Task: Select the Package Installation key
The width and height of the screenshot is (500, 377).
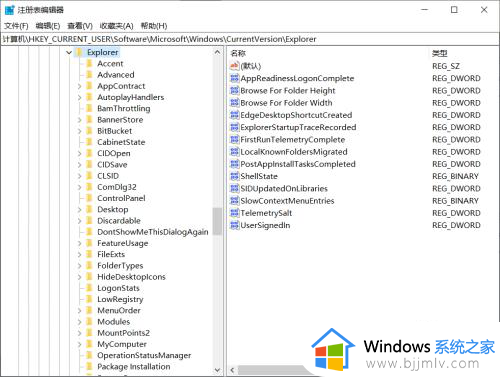Action: 133,366
